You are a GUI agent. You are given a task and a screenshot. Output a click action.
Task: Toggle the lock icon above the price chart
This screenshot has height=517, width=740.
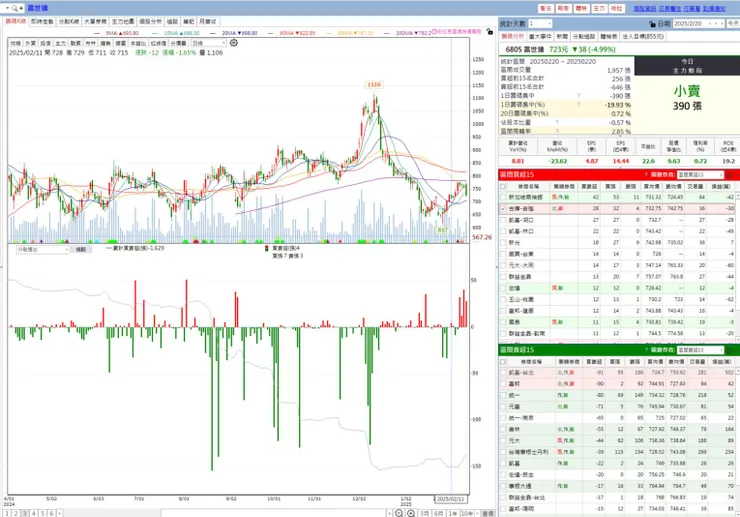click(489, 32)
